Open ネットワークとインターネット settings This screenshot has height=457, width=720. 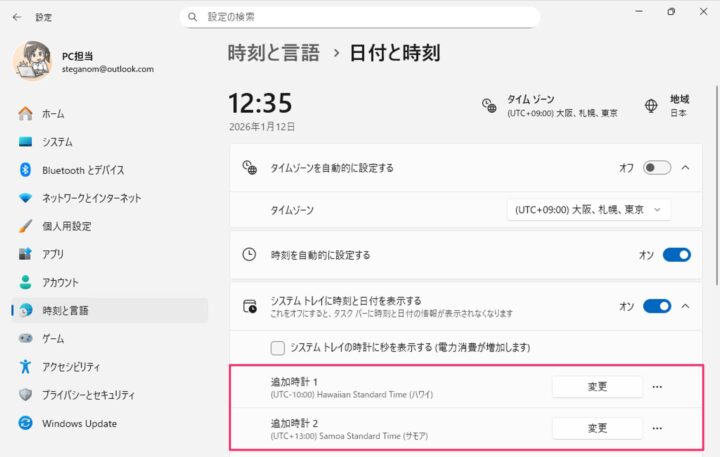tap(91, 198)
